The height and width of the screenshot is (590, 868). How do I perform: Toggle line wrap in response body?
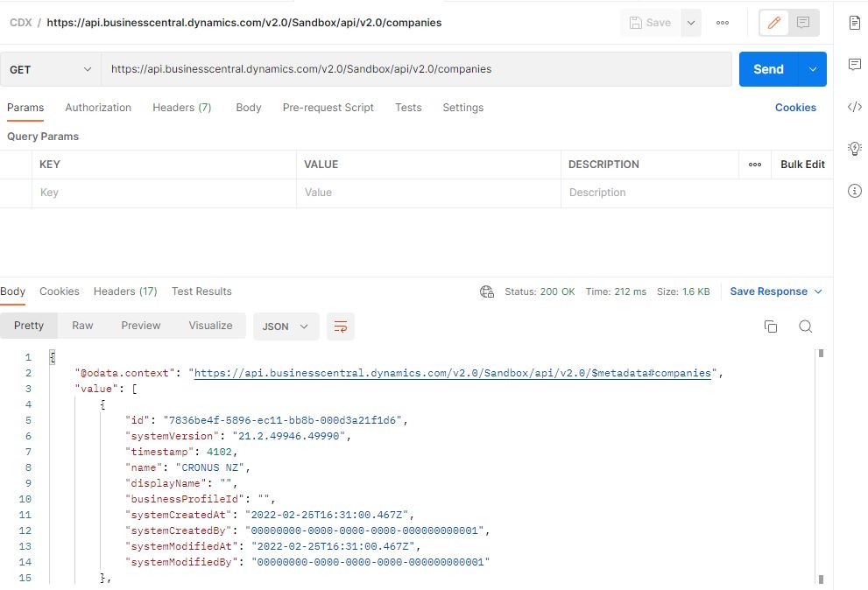[341, 327]
